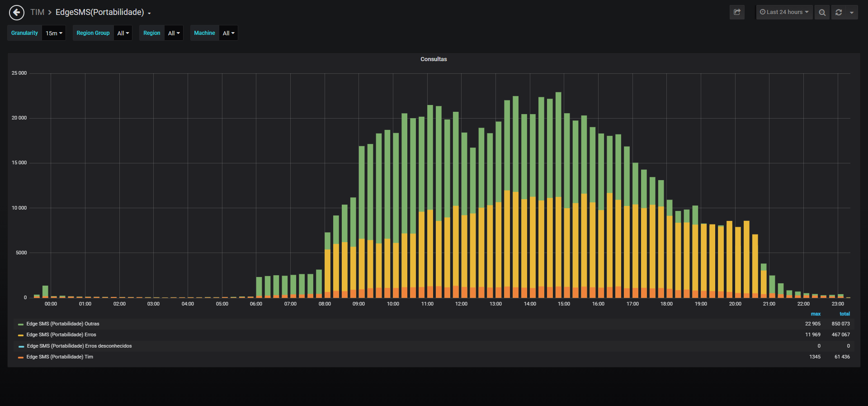Open the Last 24 hours time picker

pyautogui.click(x=784, y=12)
